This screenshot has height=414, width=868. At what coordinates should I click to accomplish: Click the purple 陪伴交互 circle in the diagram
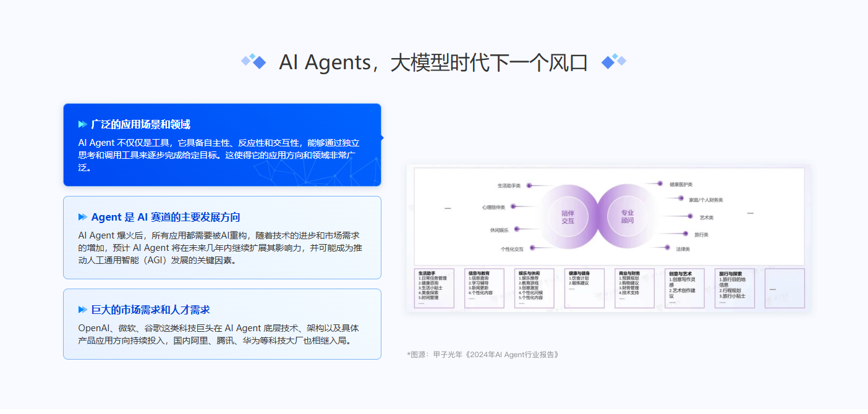tap(568, 216)
